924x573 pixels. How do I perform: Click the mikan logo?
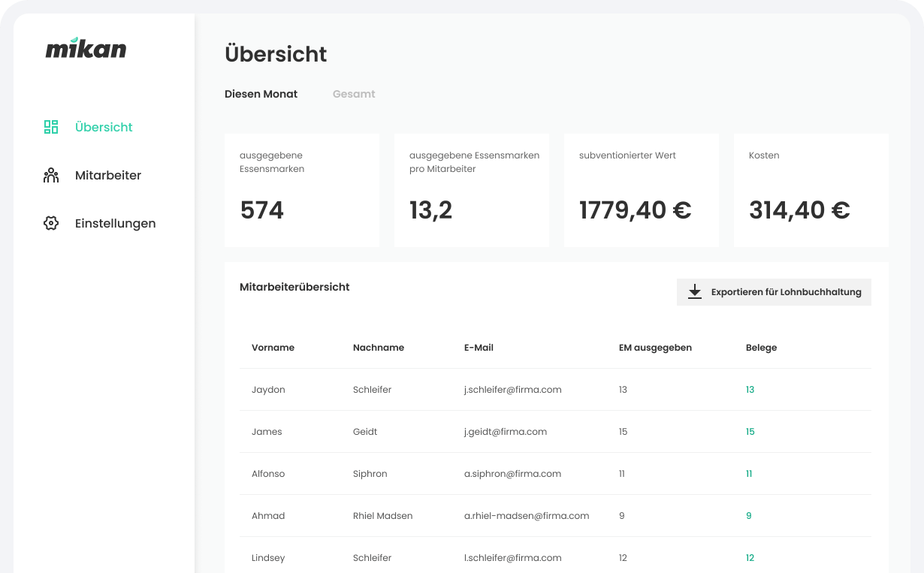pyautogui.click(x=86, y=48)
